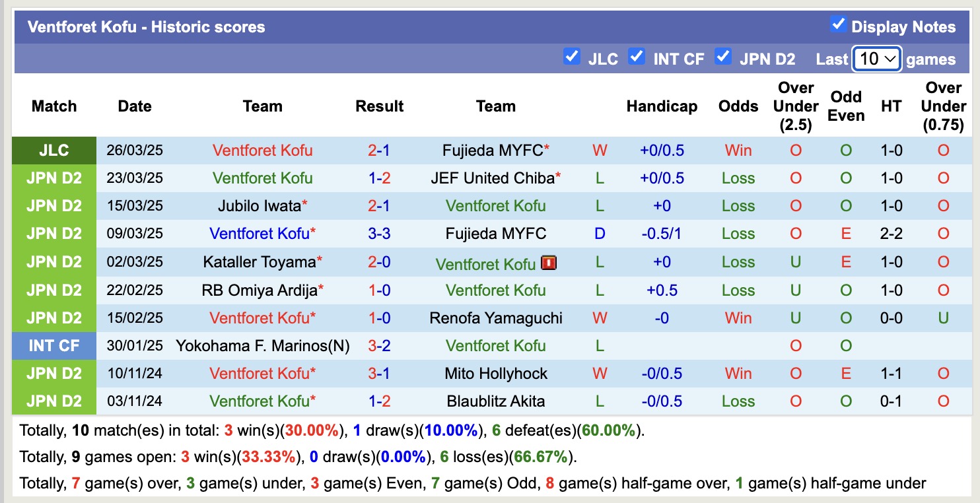Toggle the Display Notes checkbox
Screen dimensions: 980x503
pyautogui.click(x=839, y=24)
